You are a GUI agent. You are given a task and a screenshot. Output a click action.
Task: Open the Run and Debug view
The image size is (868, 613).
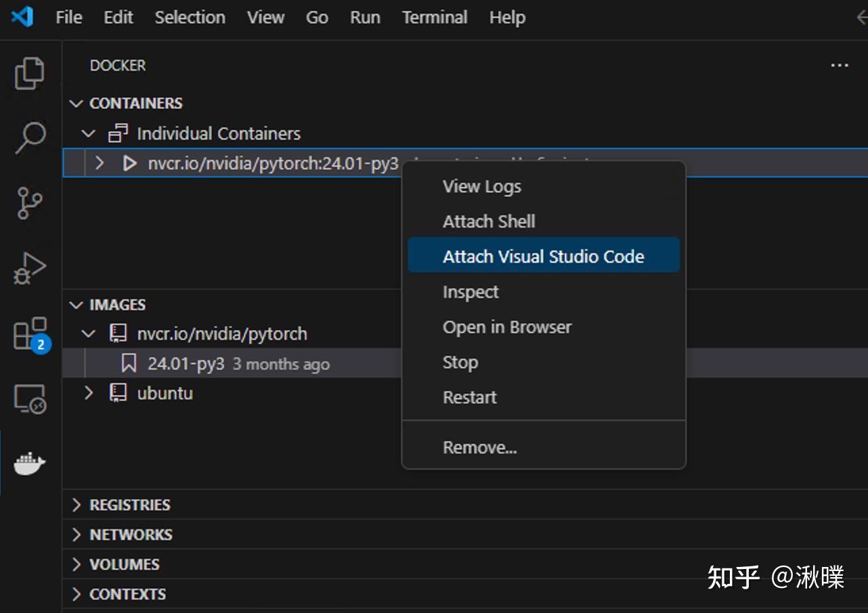pyautogui.click(x=30, y=267)
